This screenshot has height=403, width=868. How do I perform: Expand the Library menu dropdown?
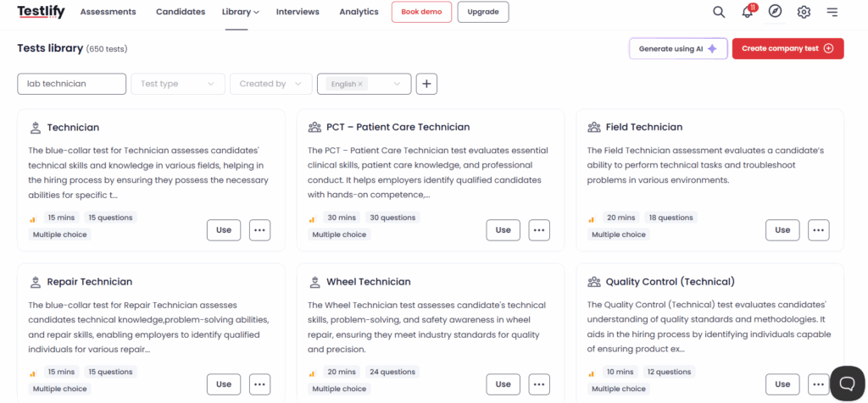(240, 12)
